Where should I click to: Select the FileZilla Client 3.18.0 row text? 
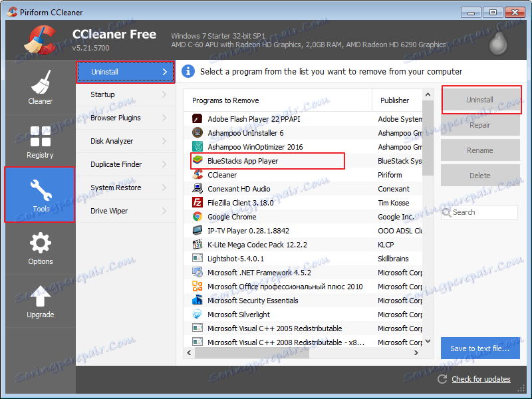241,203
